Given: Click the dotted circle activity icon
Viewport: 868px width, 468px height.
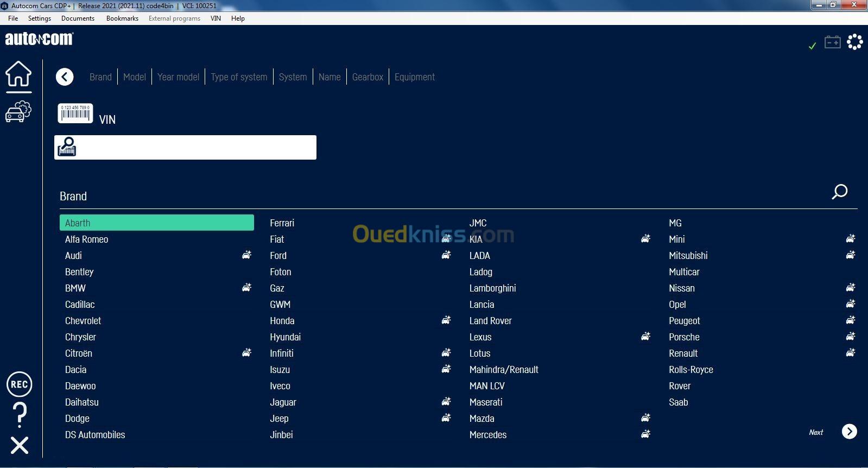Looking at the screenshot, I should coord(855,42).
